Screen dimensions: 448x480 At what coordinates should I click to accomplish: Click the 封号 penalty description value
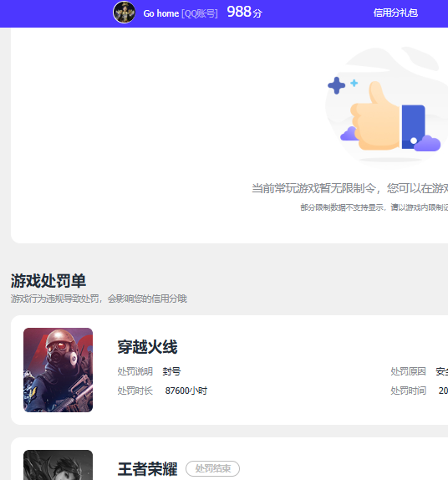pos(171,371)
